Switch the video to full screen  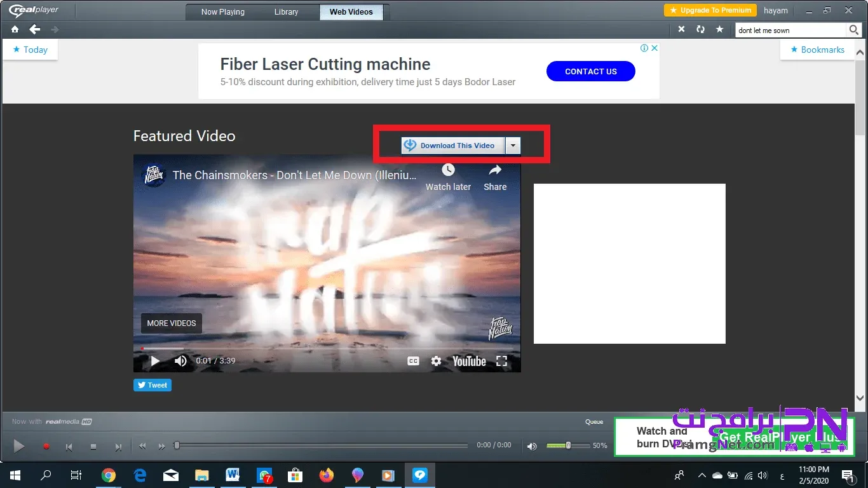click(502, 361)
